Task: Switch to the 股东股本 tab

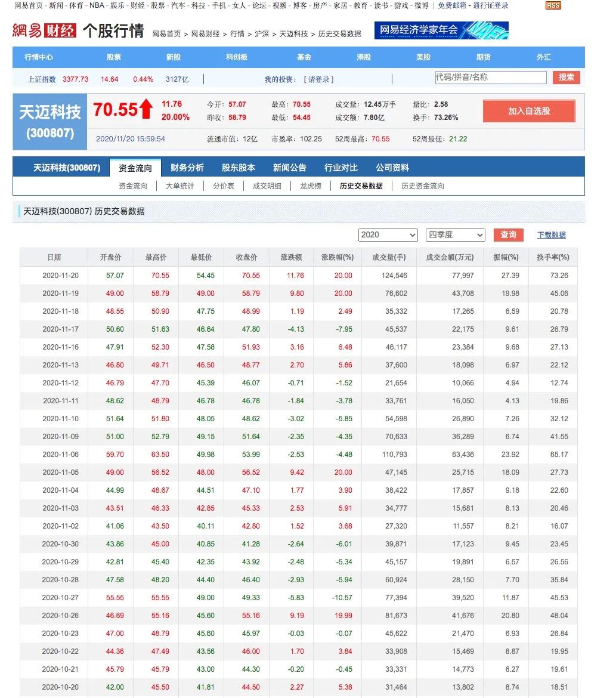Action: coord(239,168)
